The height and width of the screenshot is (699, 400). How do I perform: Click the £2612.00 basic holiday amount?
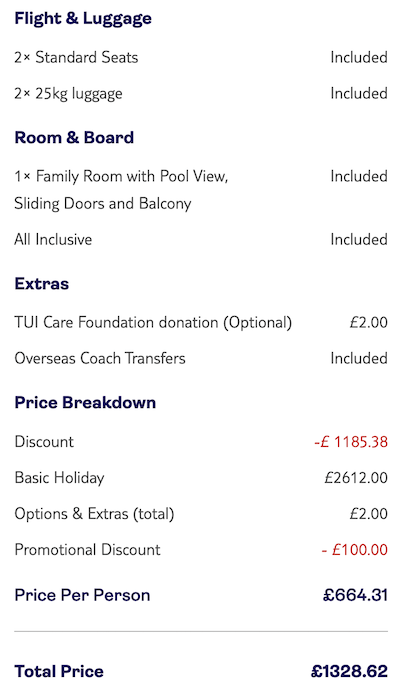[x=356, y=478]
